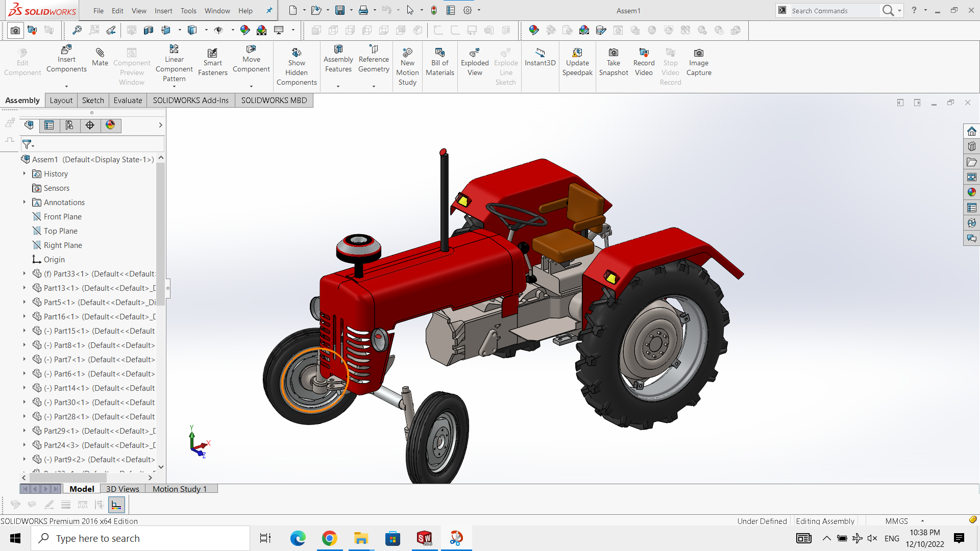The height and width of the screenshot is (551, 980).
Task: Switch to 3D Views tab
Action: 122,489
